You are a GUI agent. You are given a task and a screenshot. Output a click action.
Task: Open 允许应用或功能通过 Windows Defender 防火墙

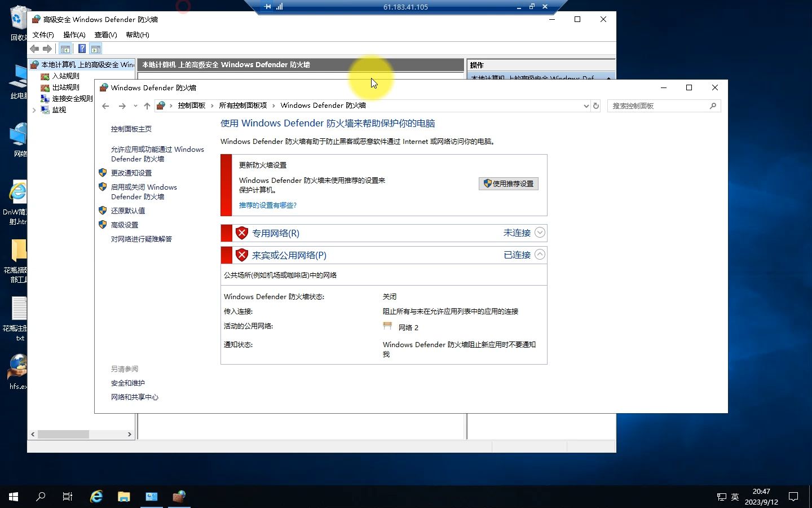(x=157, y=154)
